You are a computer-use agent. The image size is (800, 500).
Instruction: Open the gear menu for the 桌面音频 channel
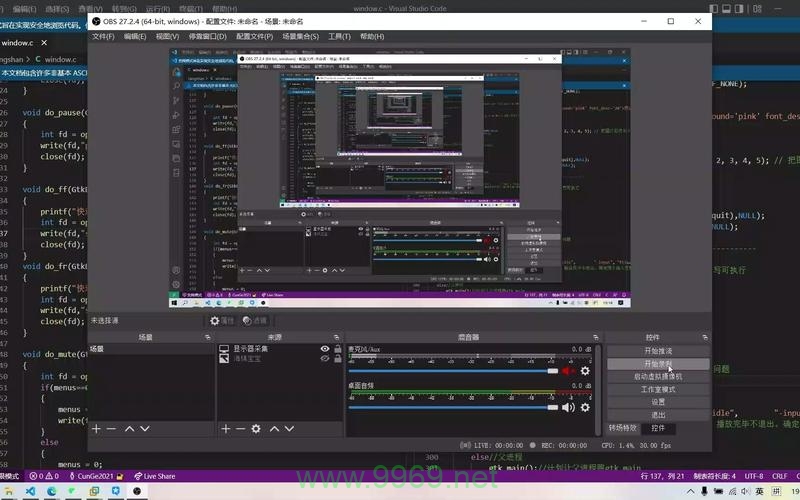(585, 407)
